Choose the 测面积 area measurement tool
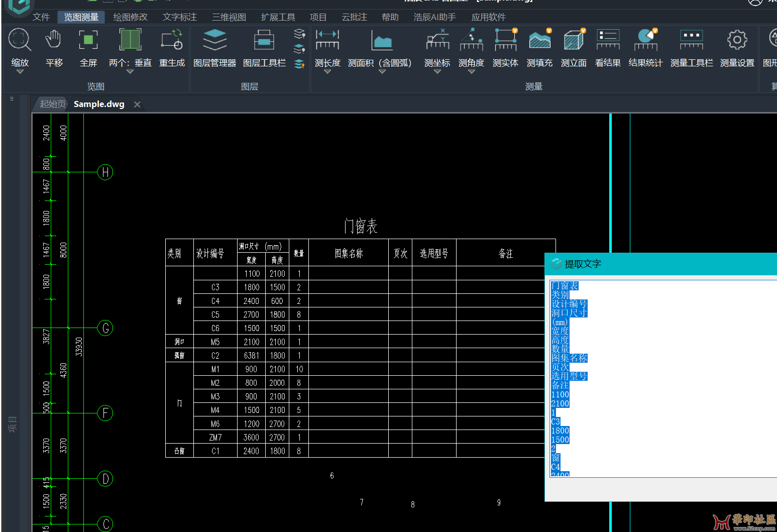The height and width of the screenshot is (532, 777). (382, 40)
